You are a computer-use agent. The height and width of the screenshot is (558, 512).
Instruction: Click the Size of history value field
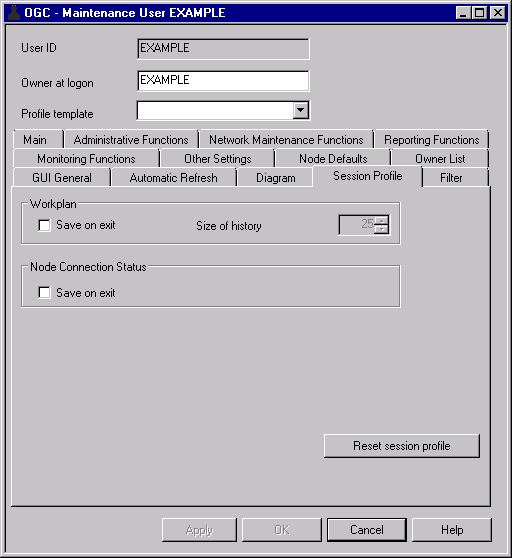(x=357, y=225)
